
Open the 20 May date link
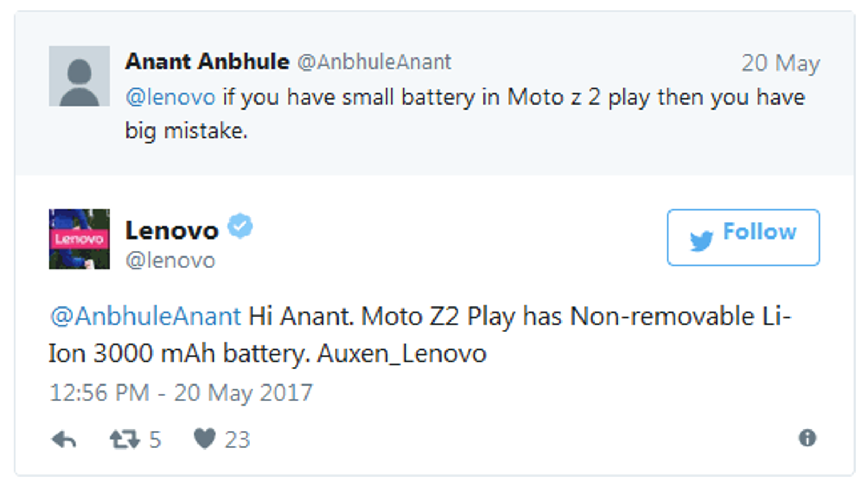781,63
